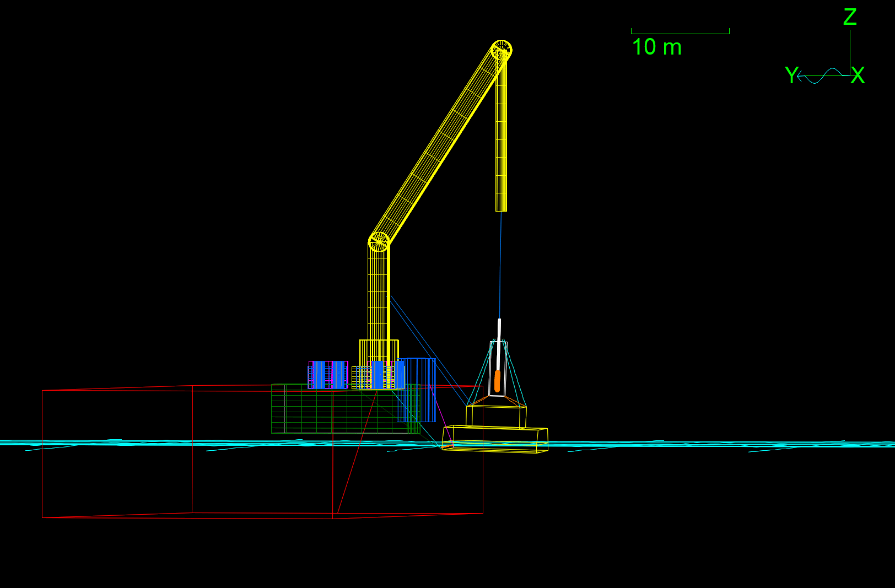Click the X axis label in the orientation indicator
The width and height of the screenshot is (895, 588).
[858, 75]
